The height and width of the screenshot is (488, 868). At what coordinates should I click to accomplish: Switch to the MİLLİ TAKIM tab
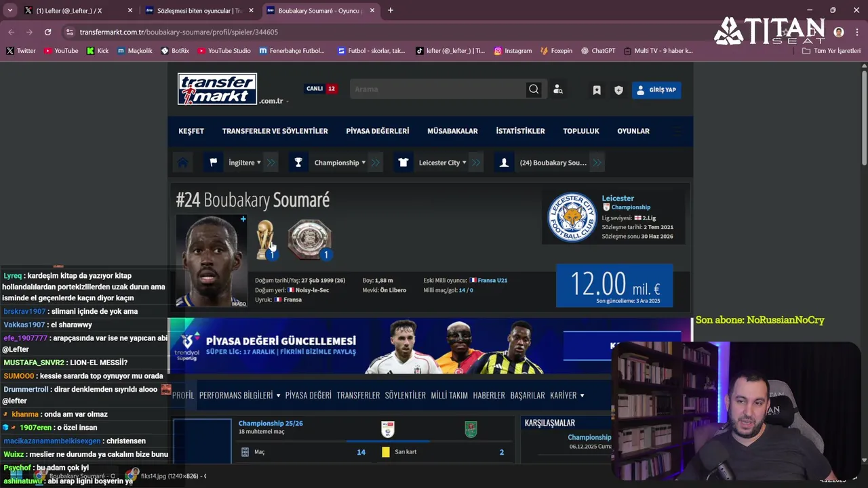coord(449,395)
